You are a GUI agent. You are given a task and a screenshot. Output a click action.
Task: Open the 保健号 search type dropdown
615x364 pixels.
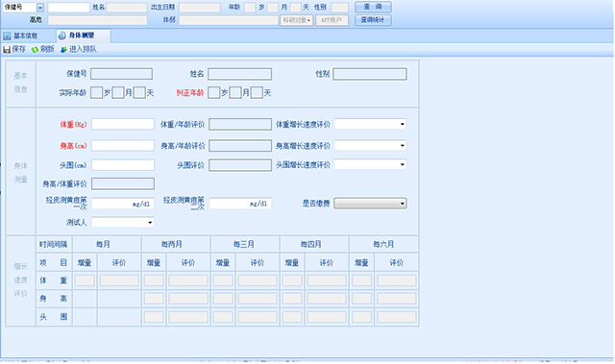click(40, 8)
